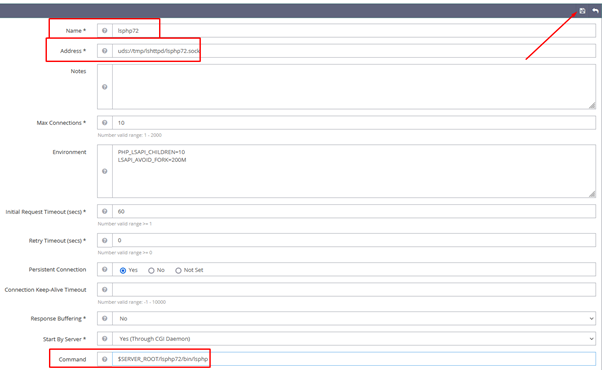Open help icon for Environment field
The width and height of the screenshot is (602, 370).
104,171
